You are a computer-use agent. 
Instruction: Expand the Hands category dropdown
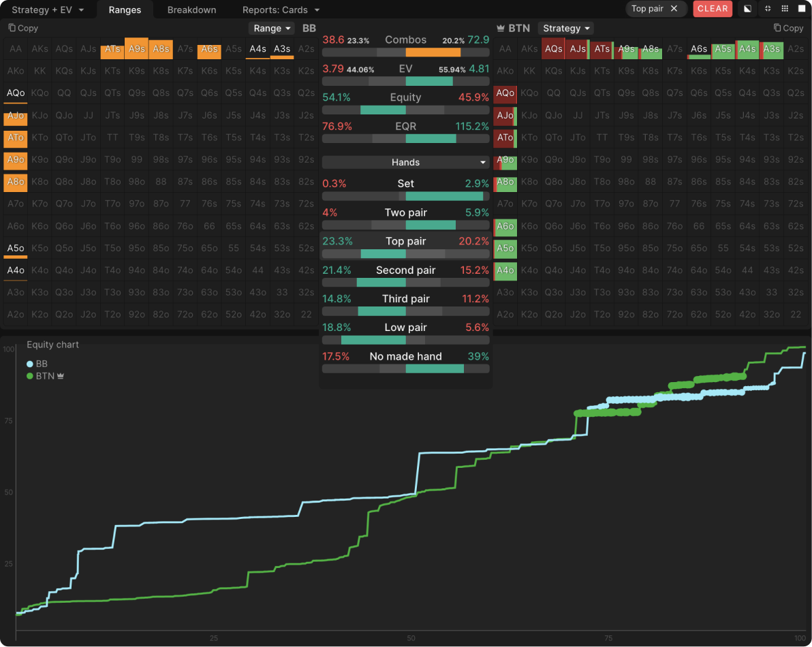(x=405, y=162)
